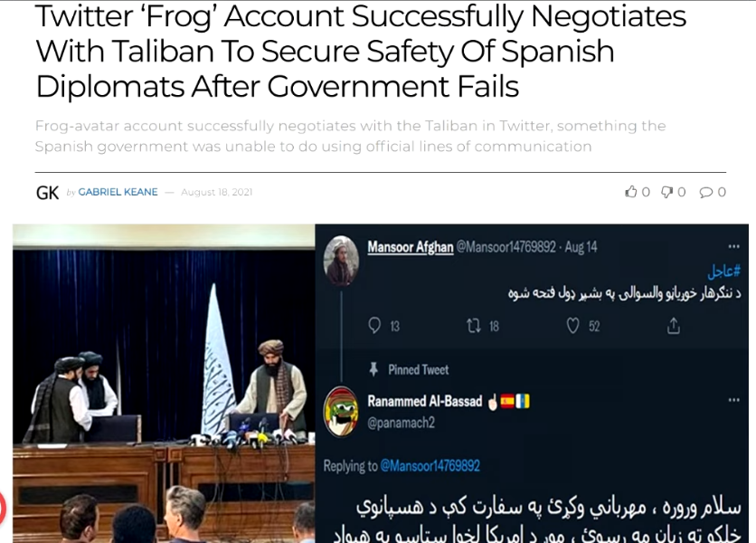Click the @Mansoor14769892 reply mention link
The height and width of the screenshot is (543, 756).
(430, 466)
